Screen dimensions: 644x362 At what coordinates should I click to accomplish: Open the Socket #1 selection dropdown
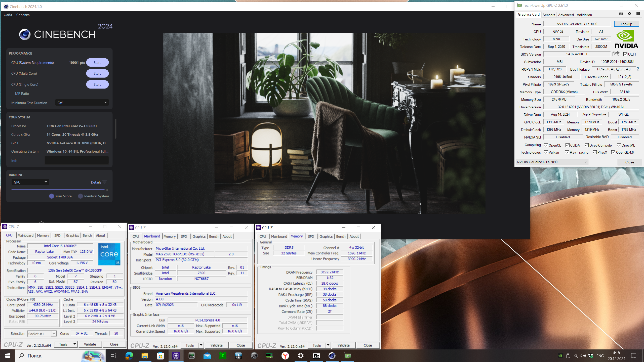click(42, 334)
